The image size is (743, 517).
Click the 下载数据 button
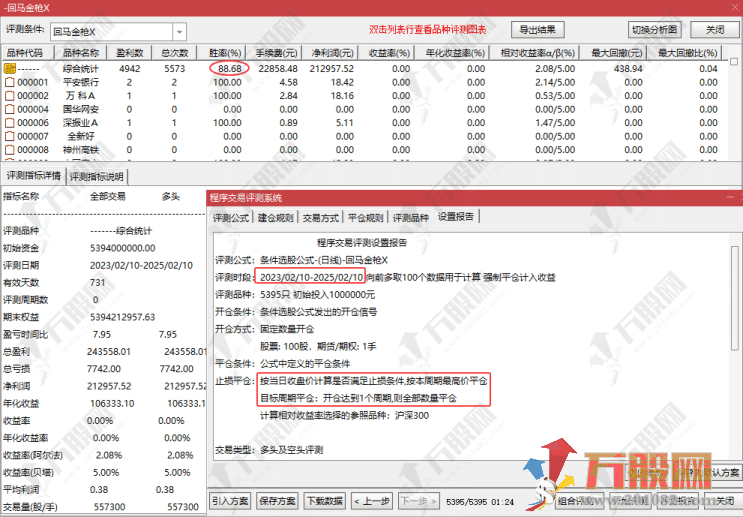[x=325, y=501]
